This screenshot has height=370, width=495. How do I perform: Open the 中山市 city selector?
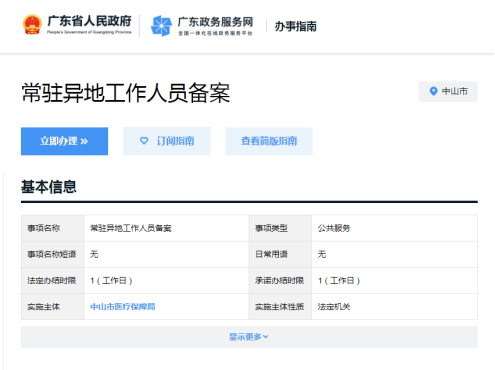[x=448, y=91]
